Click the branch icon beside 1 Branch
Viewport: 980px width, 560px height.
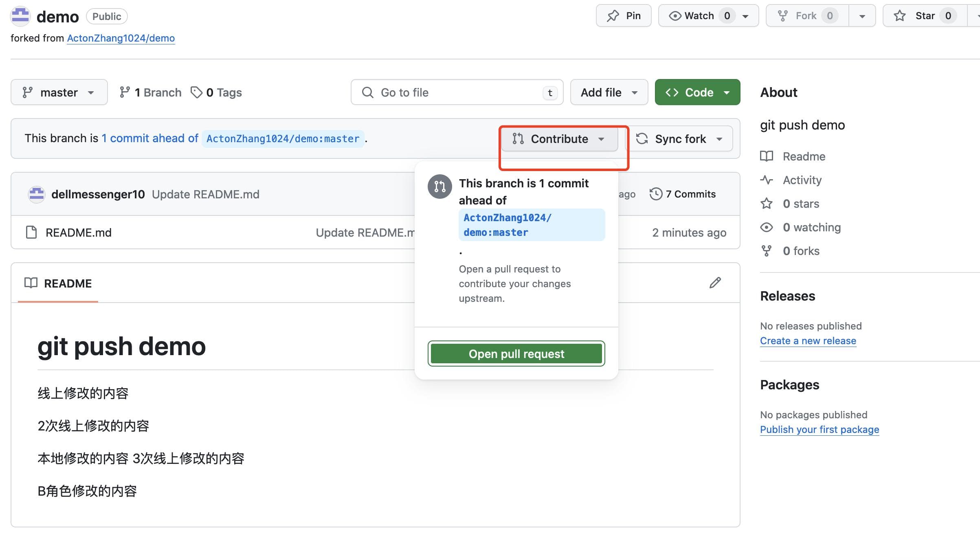pos(125,92)
